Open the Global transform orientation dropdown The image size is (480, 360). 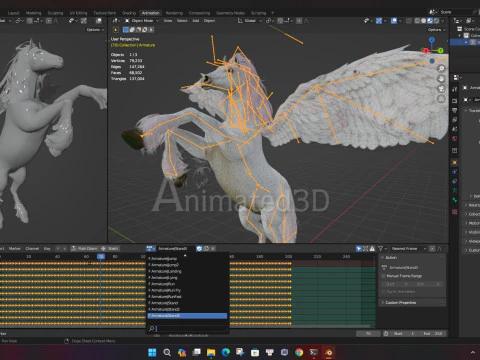click(249, 21)
